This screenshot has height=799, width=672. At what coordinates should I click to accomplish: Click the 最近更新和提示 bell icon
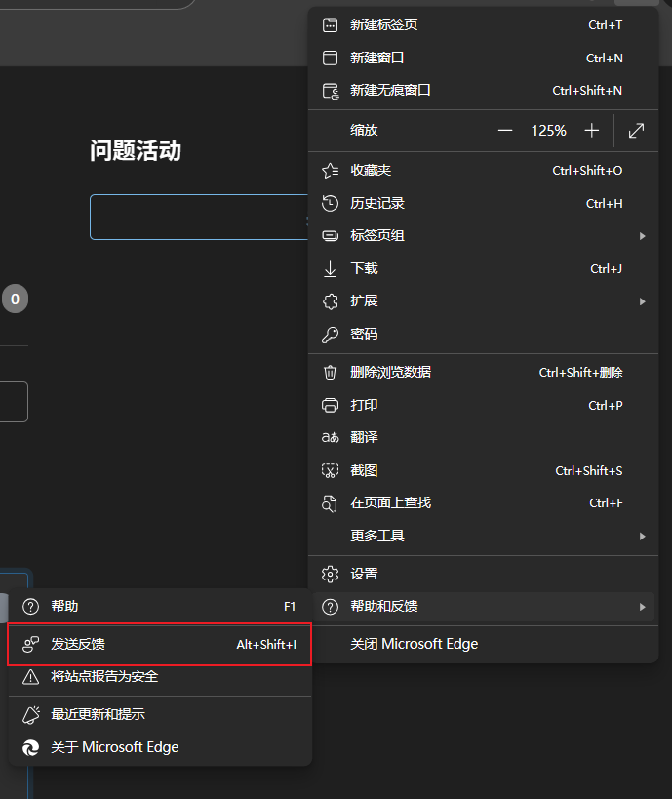tap(30, 714)
